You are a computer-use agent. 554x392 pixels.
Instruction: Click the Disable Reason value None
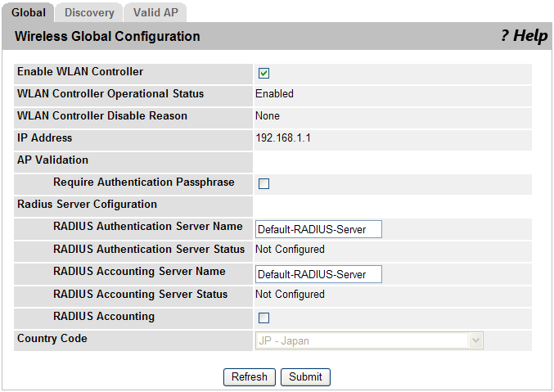pyautogui.click(x=268, y=116)
